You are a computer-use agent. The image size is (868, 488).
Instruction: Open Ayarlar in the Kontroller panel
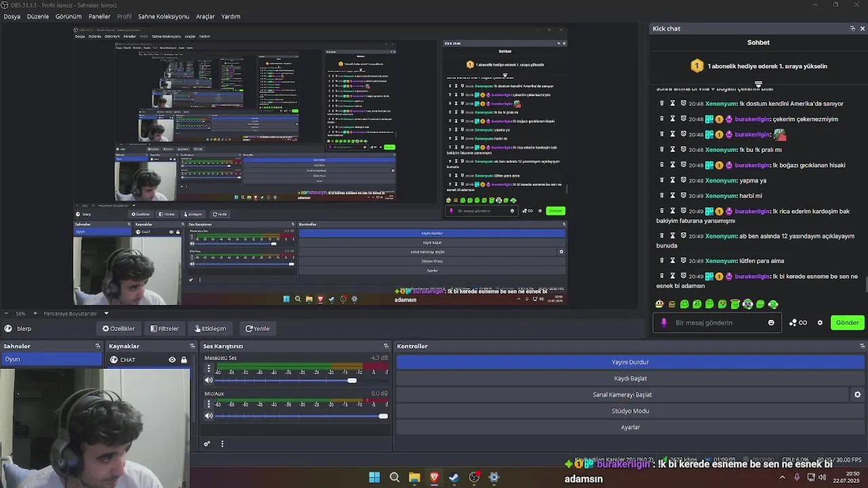click(x=630, y=427)
